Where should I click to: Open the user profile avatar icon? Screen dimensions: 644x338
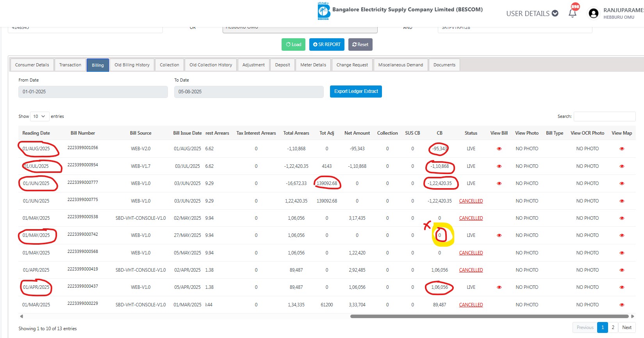pos(593,14)
